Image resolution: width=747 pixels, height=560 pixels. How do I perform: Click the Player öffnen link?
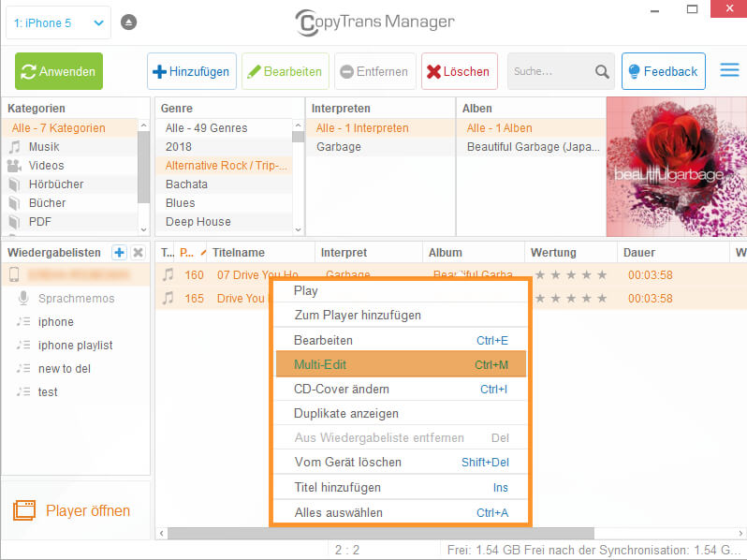point(71,510)
